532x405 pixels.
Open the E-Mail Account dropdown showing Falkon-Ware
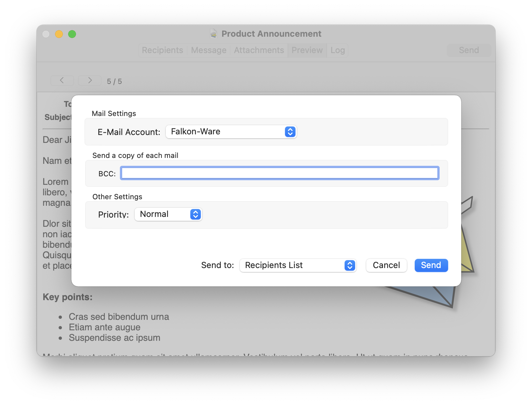point(231,132)
